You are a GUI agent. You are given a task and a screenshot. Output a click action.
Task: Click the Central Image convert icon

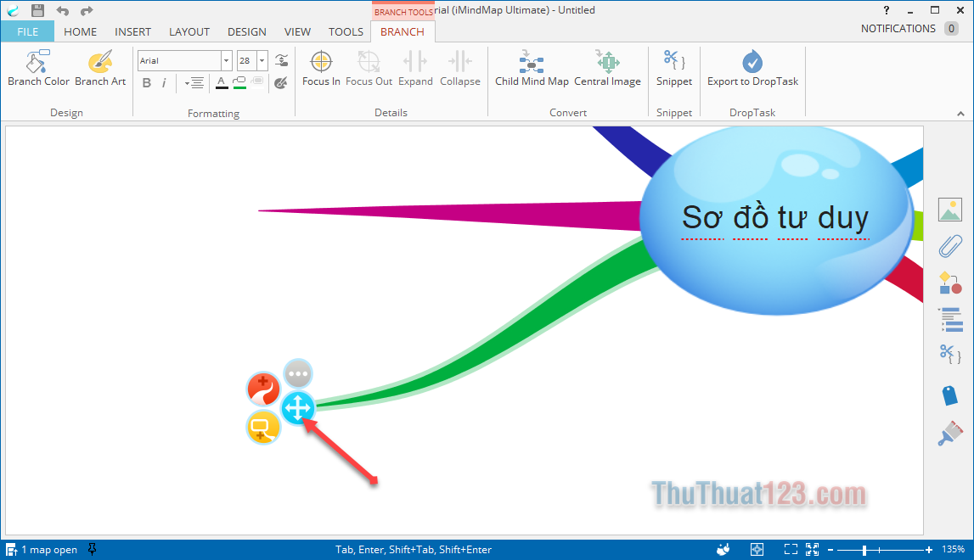[x=608, y=68]
